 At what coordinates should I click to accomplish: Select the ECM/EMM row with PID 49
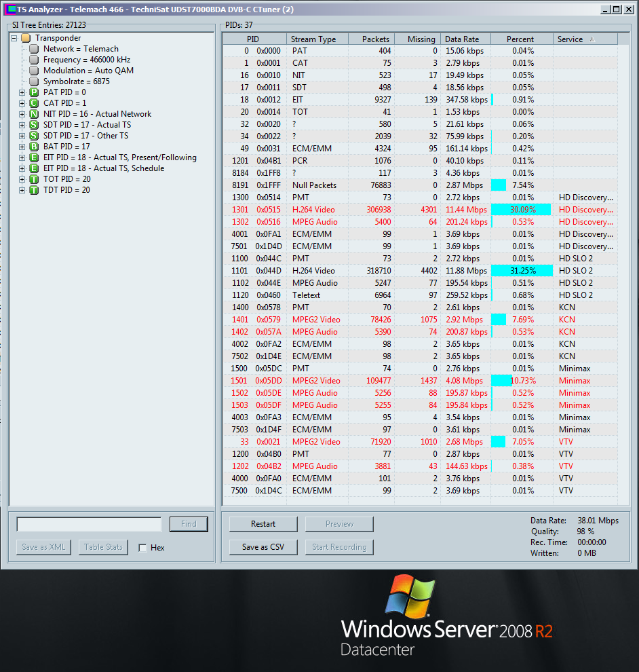tap(420, 149)
